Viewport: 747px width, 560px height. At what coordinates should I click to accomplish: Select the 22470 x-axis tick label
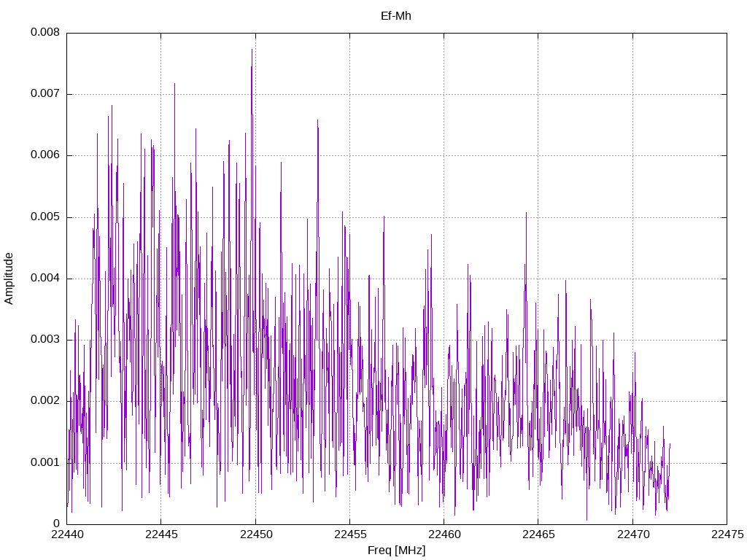click(632, 535)
